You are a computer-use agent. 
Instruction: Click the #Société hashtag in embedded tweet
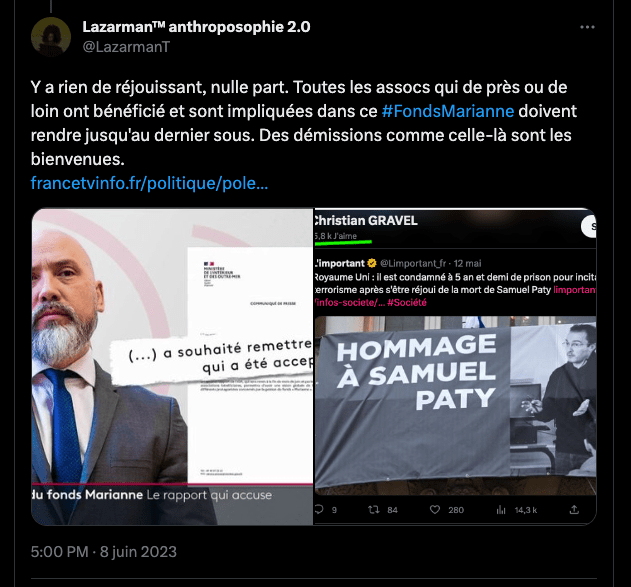(406, 303)
